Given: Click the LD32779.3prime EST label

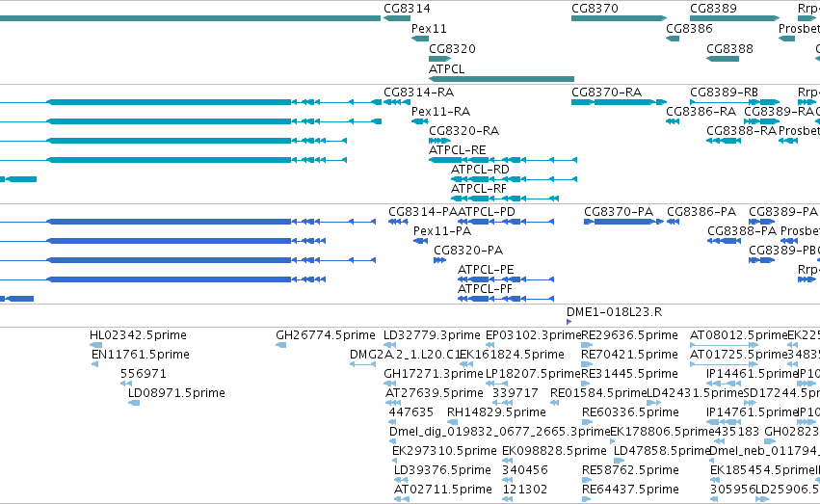Looking at the screenshot, I should pos(432,335).
